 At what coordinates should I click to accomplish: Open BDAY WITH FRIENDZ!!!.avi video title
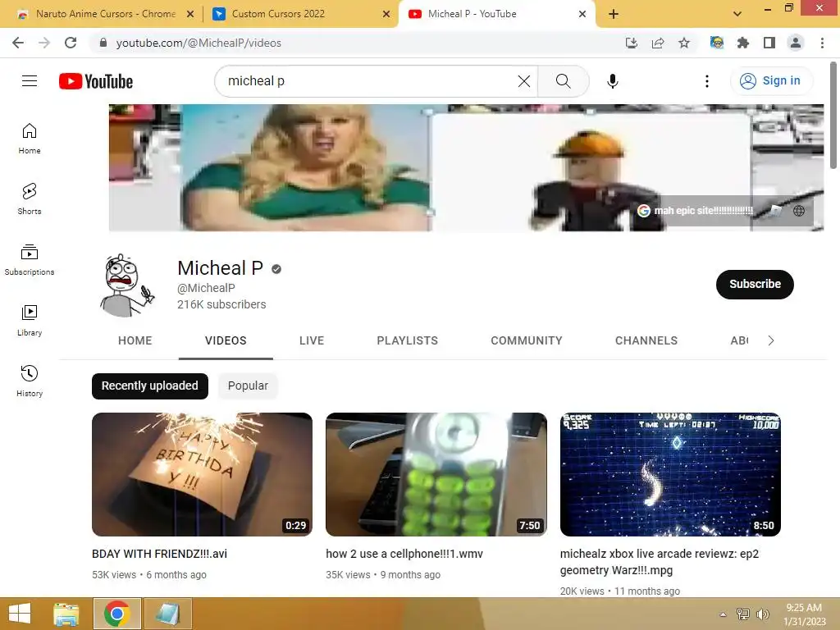pos(160,554)
